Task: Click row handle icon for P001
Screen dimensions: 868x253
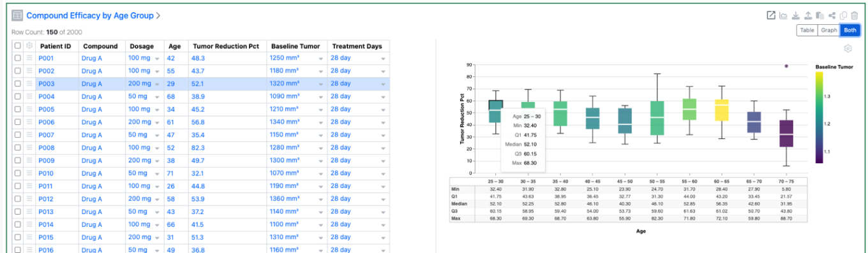Action: coord(29,58)
